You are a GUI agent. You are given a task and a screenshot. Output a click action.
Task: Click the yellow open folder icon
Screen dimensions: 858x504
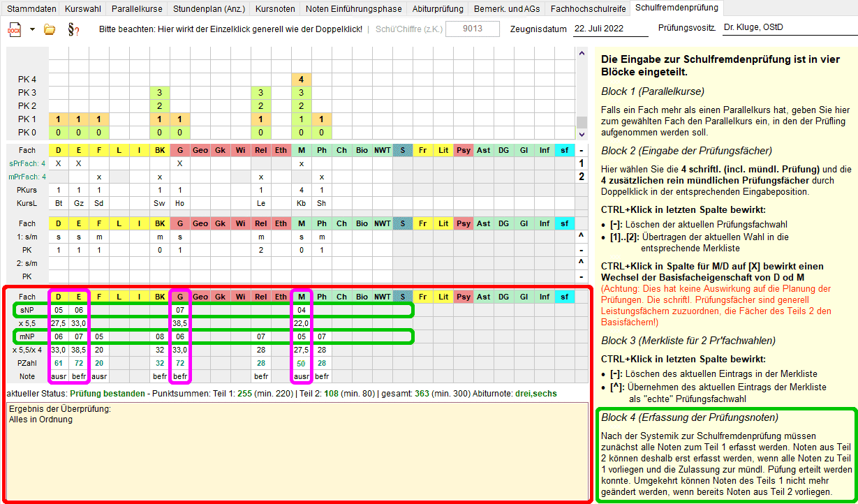[50, 29]
